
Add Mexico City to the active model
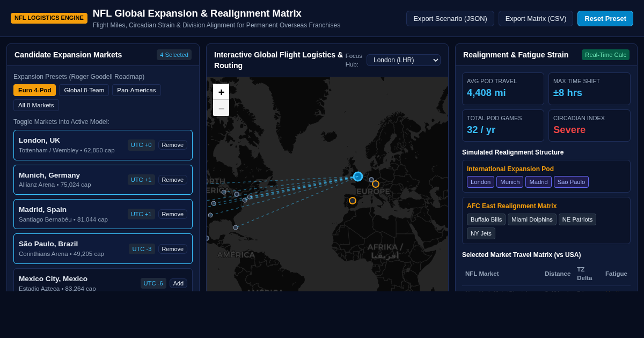click(x=178, y=283)
